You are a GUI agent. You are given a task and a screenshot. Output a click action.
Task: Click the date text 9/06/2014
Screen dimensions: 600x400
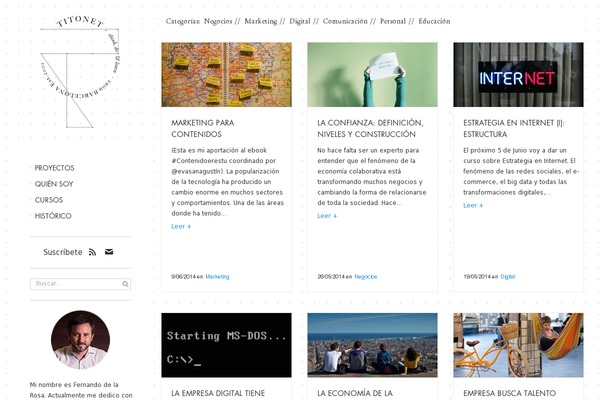click(x=183, y=276)
